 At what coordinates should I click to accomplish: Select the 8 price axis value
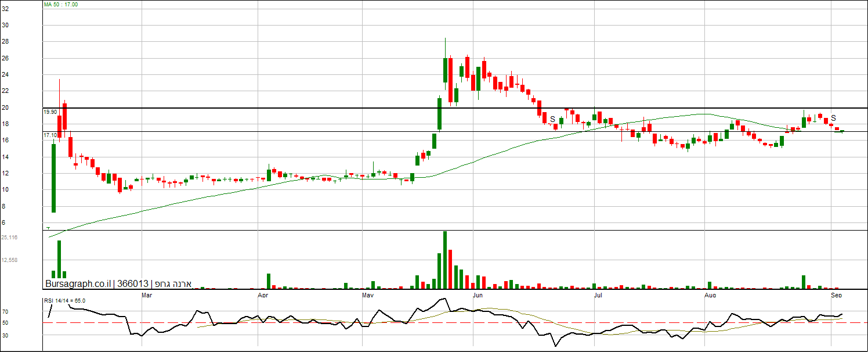[x=3, y=206]
